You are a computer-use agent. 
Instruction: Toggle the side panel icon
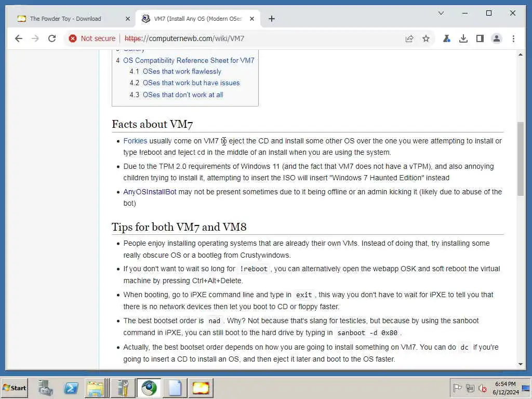point(480,38)
